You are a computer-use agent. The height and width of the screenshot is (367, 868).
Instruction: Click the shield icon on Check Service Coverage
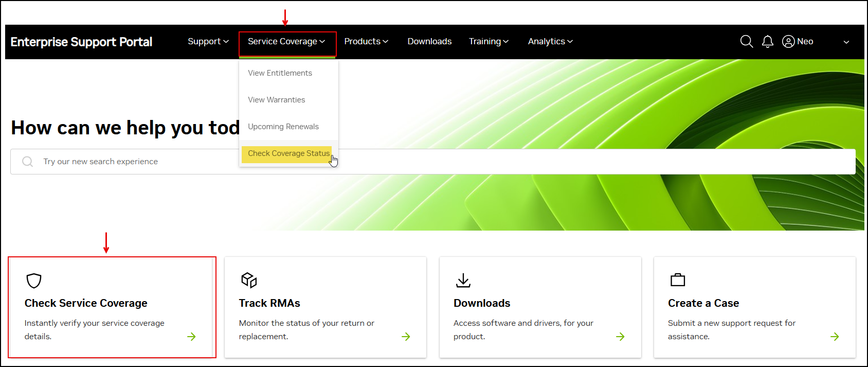34,281
